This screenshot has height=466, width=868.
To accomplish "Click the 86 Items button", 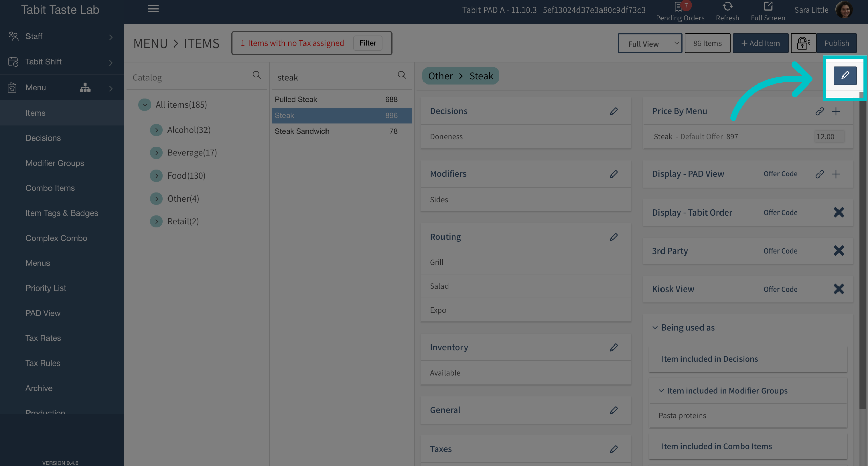I will [707, 43].
